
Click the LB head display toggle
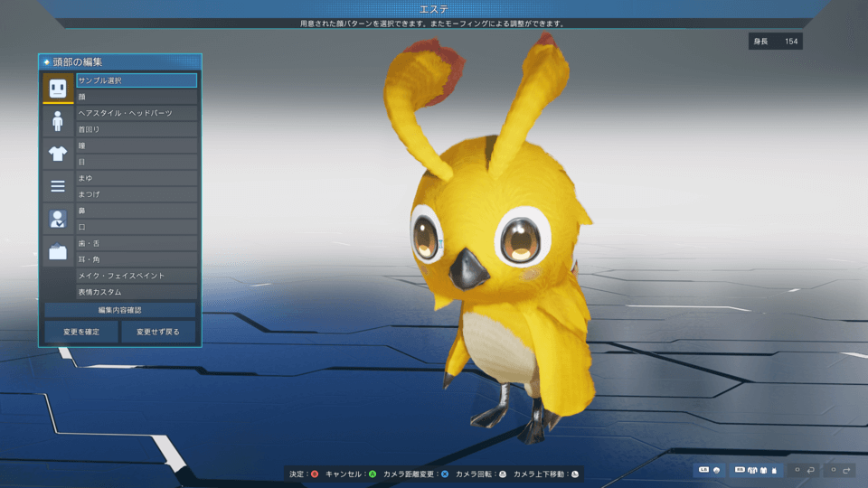pos(710,470)
